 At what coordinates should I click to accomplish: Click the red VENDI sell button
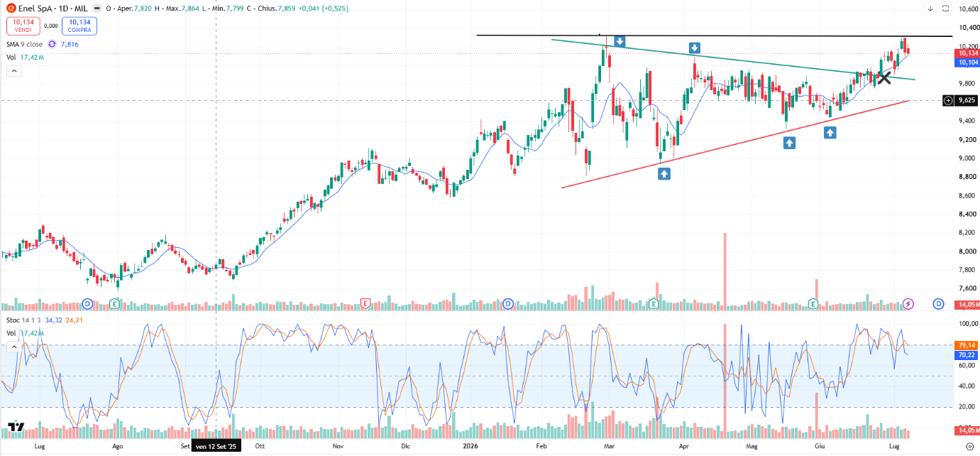point(23,26)
